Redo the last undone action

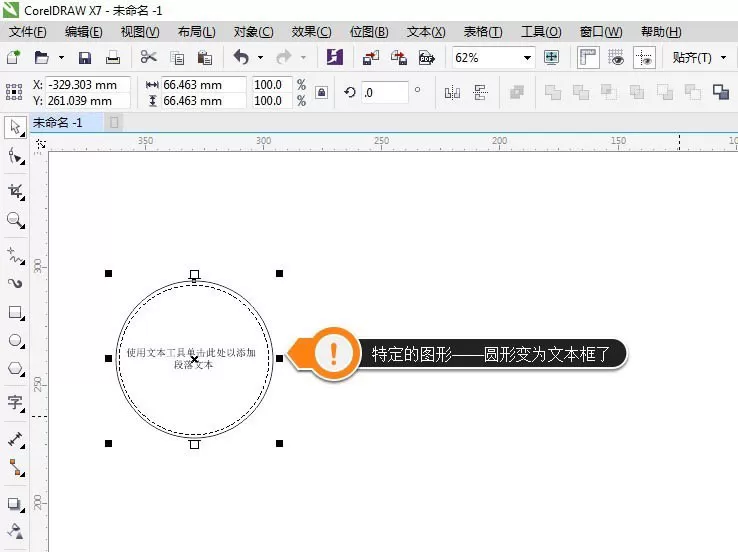(284, 57)
